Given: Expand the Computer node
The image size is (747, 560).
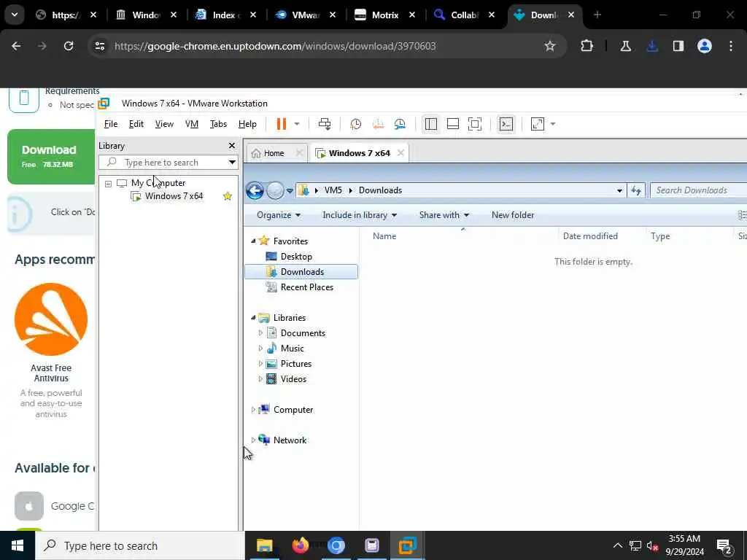Looking at the screenshot, I should (x=253, y=410).
